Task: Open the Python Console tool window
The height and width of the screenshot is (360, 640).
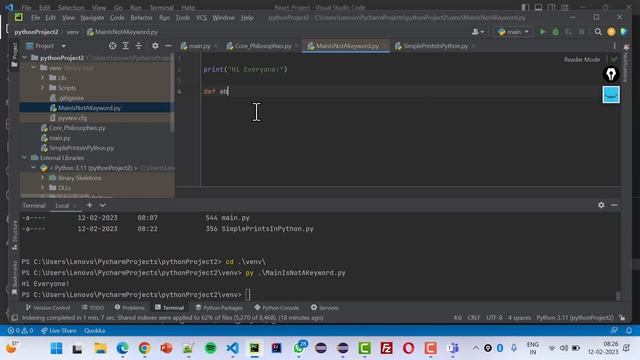Action: [x=277, y=308]
